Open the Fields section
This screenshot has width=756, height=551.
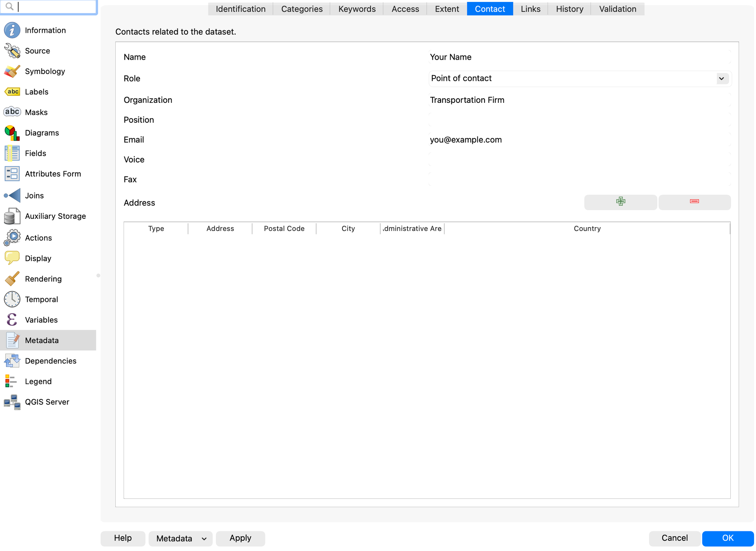[48, 153]
